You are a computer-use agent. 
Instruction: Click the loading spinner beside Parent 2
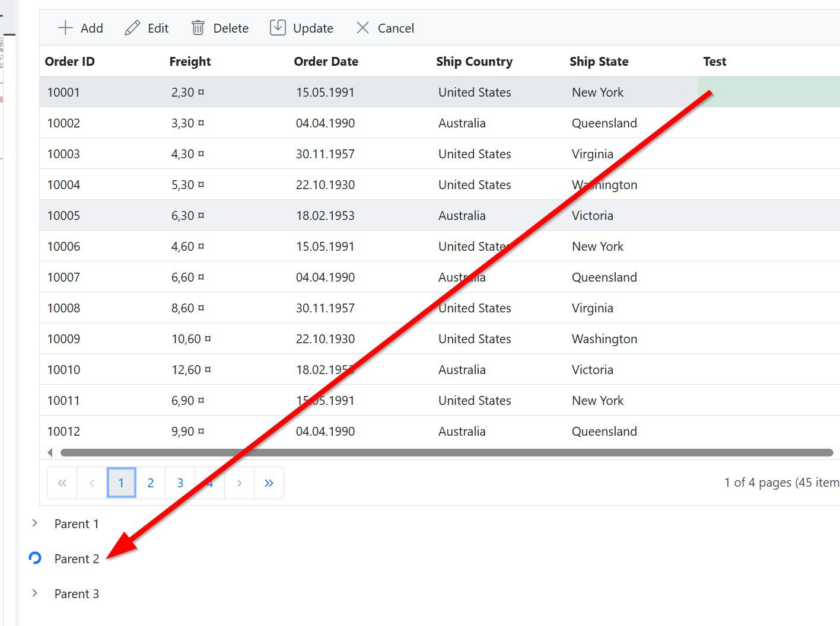(35, 558)
